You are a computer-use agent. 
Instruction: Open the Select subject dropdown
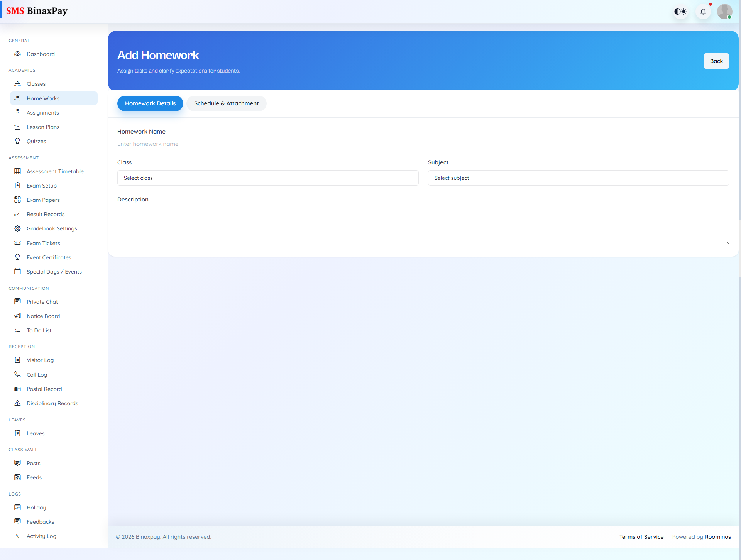[x=578, y=178]
